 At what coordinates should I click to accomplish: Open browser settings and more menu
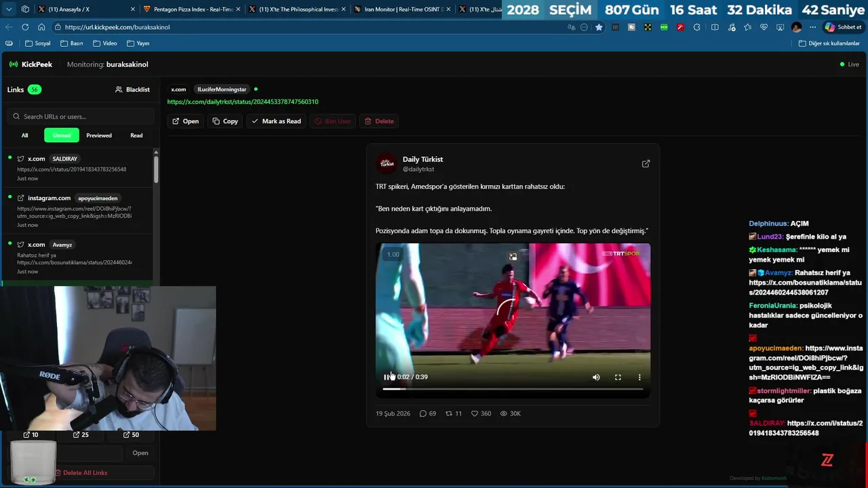812,27
